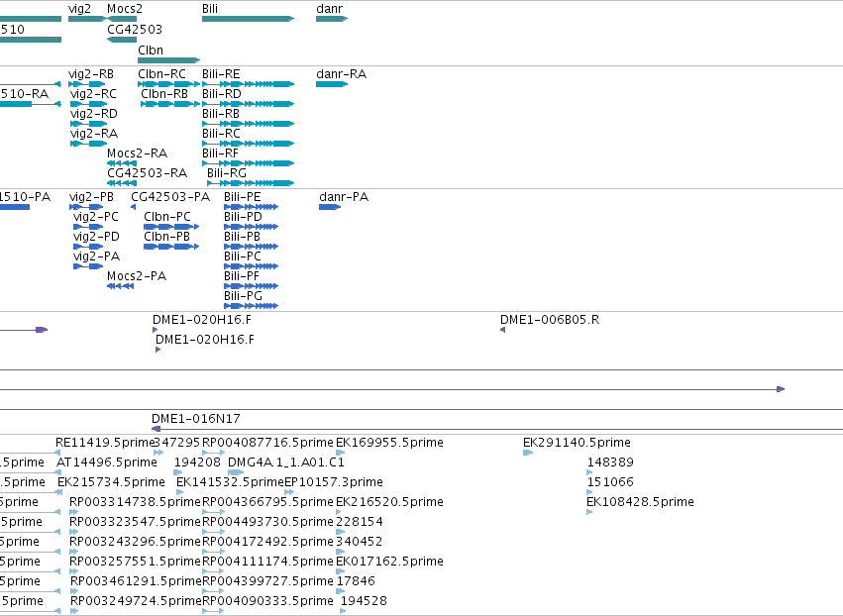Select EST AT14496.5prime

[x=107, y=462]
